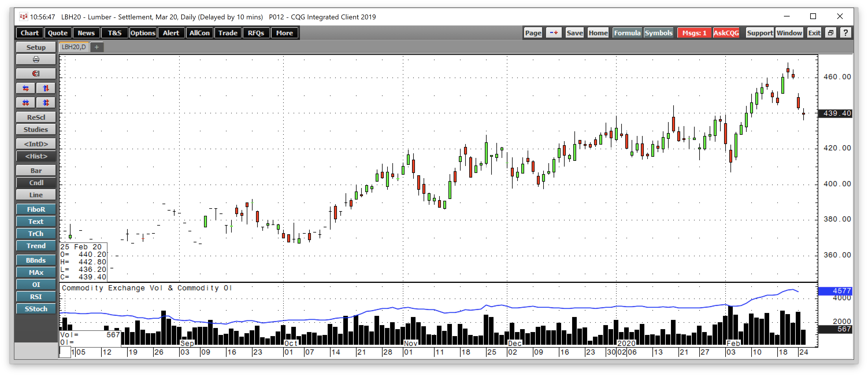Open the More menu in top toolbar

tap(284, 33)
